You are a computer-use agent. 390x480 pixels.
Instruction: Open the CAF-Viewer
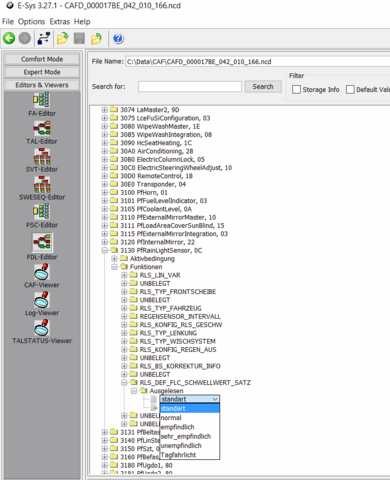(42, 276)
